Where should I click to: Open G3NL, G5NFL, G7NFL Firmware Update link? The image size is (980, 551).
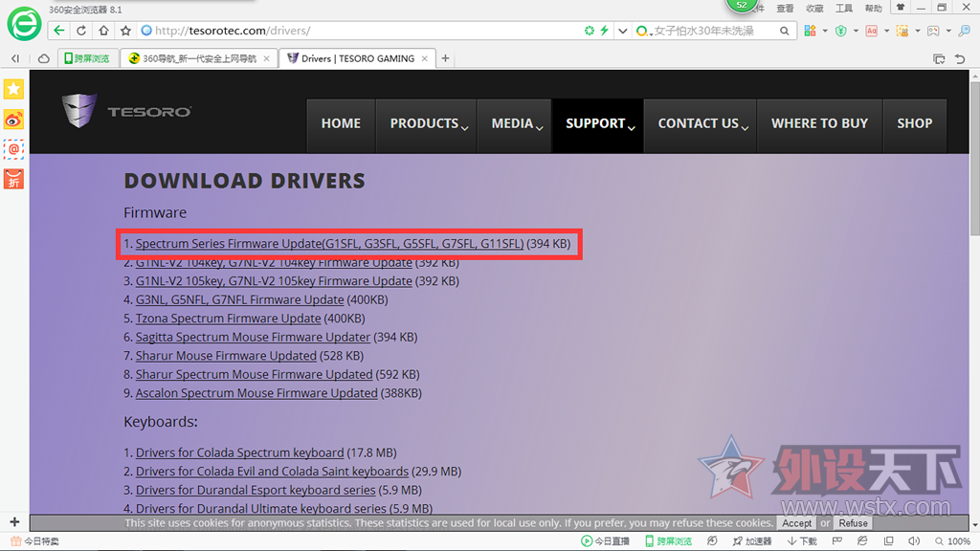point(239,299)
